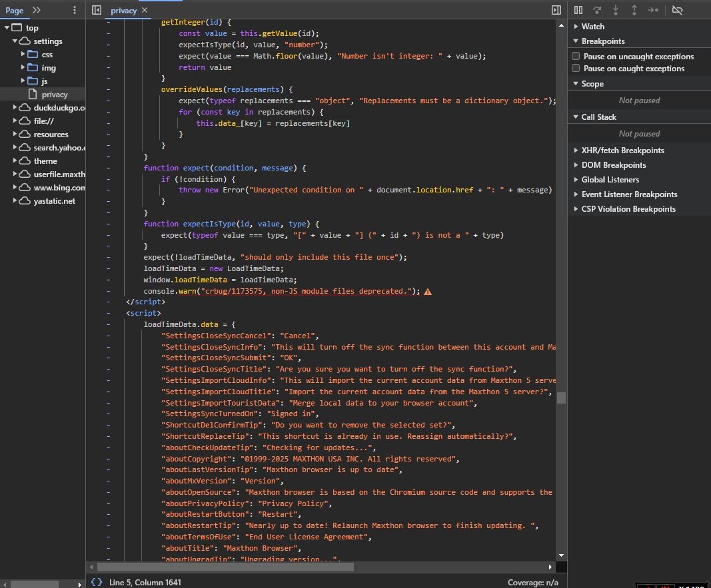Click the duckduckgo domain cloud icon
The image size is (711, 588).
[x=25, y=108]
